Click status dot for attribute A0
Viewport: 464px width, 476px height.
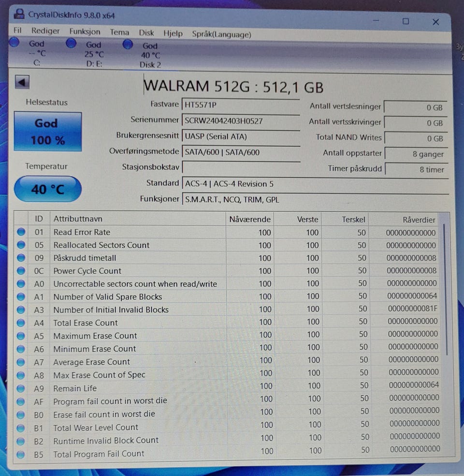21,283
